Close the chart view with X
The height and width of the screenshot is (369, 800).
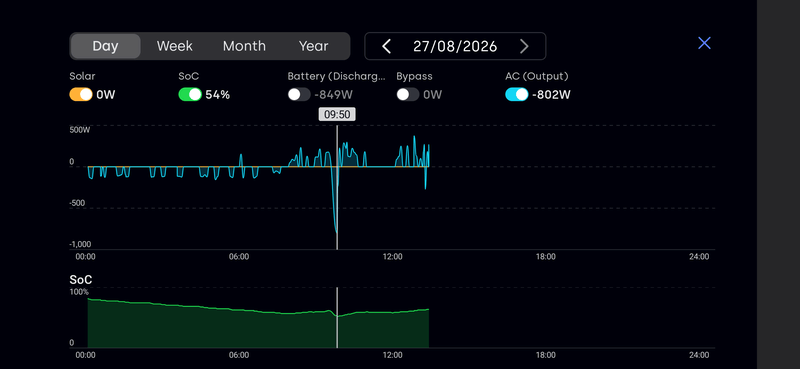point(704,43)
